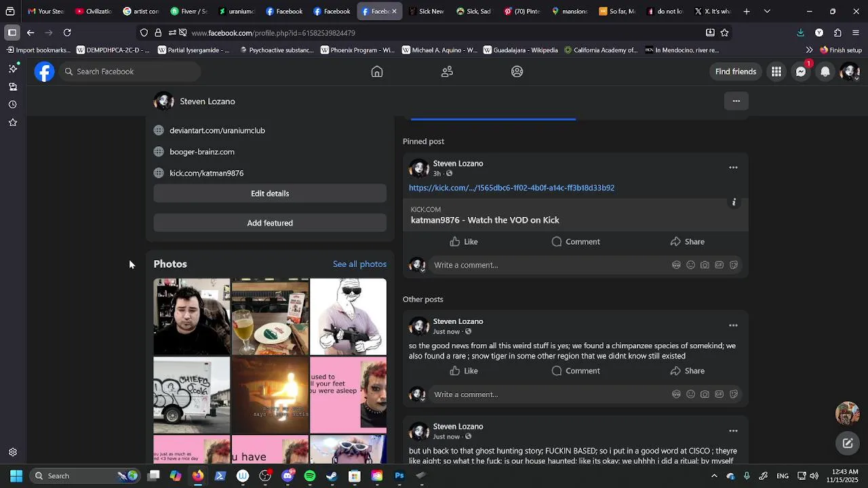The image size is (868, 488).
Task: Click the new message compose floating icon
Action: (848, 443)
